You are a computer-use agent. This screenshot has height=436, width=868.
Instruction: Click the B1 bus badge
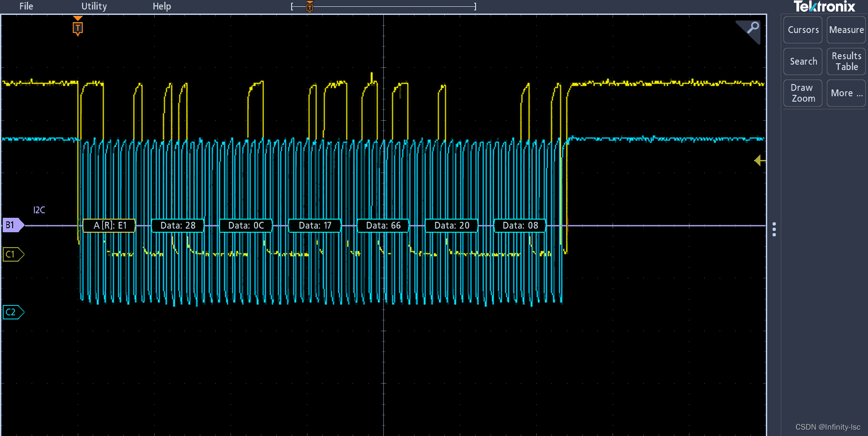click(11, 225)
